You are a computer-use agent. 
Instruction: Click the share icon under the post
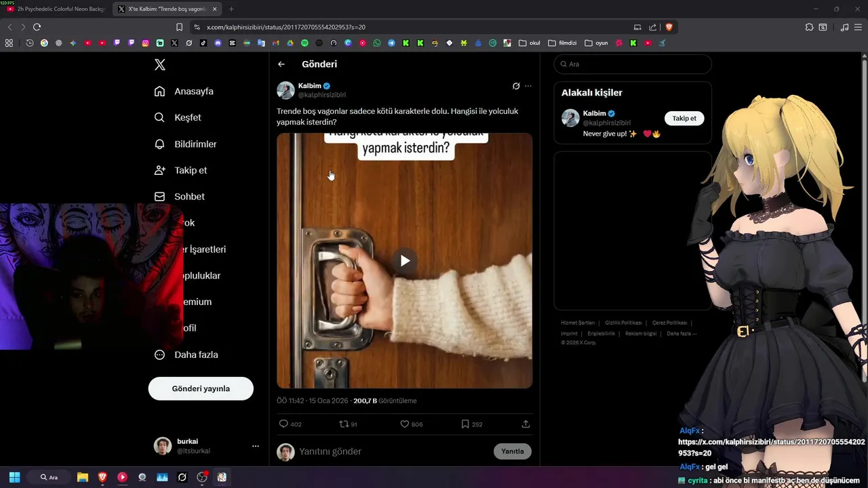point(526,424)
